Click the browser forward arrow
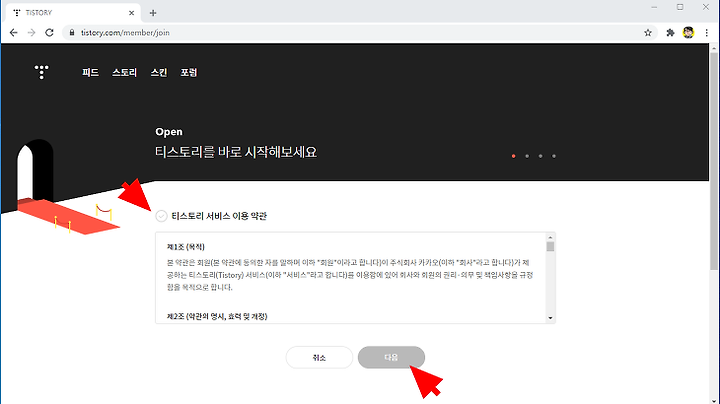The height and width of the screenshot is (404, 720). click(x=31, y=33)
